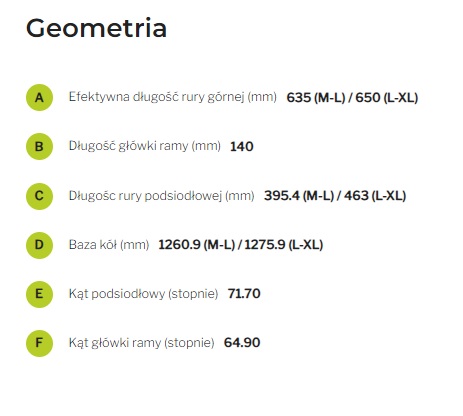
Task: Click the head angle value 64.90
Action: [x=242, y=343]
